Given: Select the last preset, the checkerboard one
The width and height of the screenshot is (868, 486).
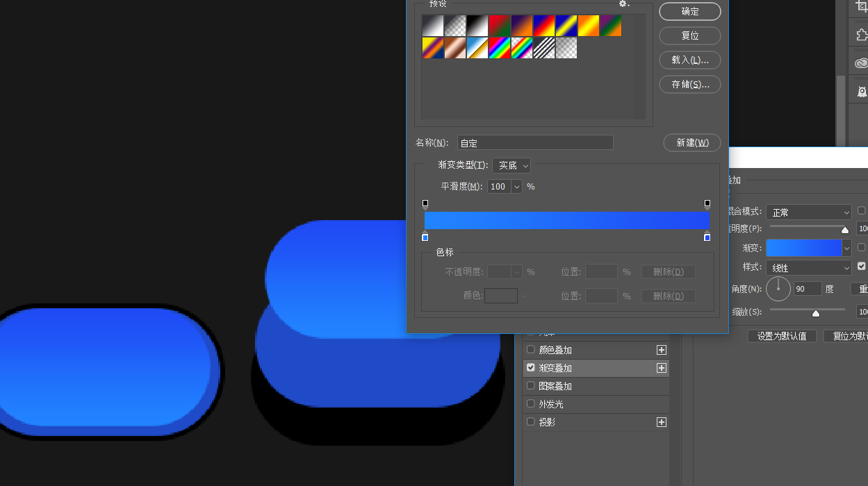Looking at the screenshot, I should 566,48.
